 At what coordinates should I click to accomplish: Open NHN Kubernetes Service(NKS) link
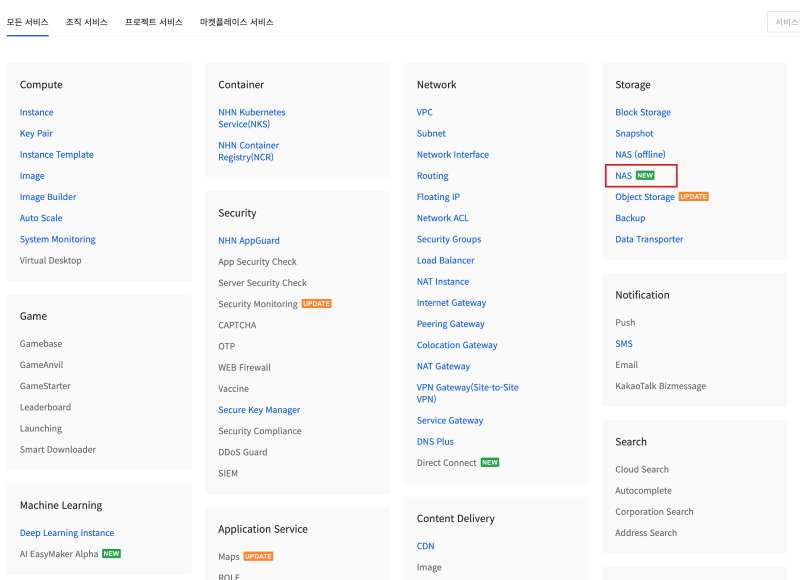[x=252, y=118]
